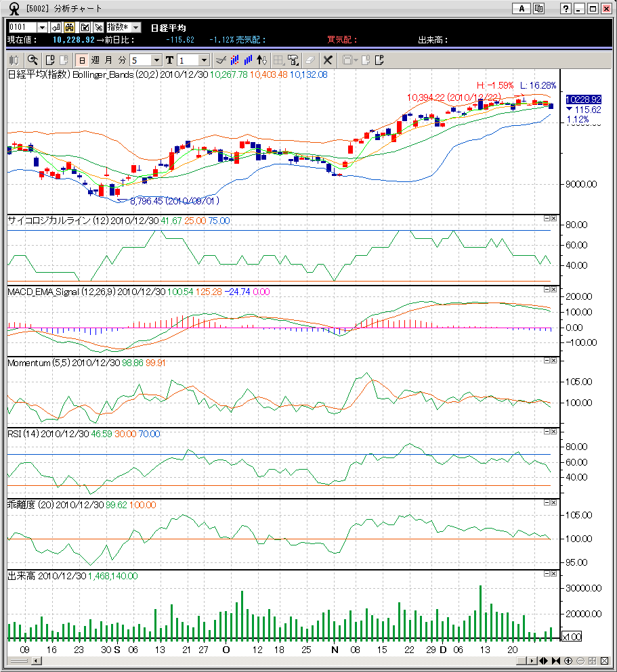Select the magnifier zoom tool

point(32,60)
